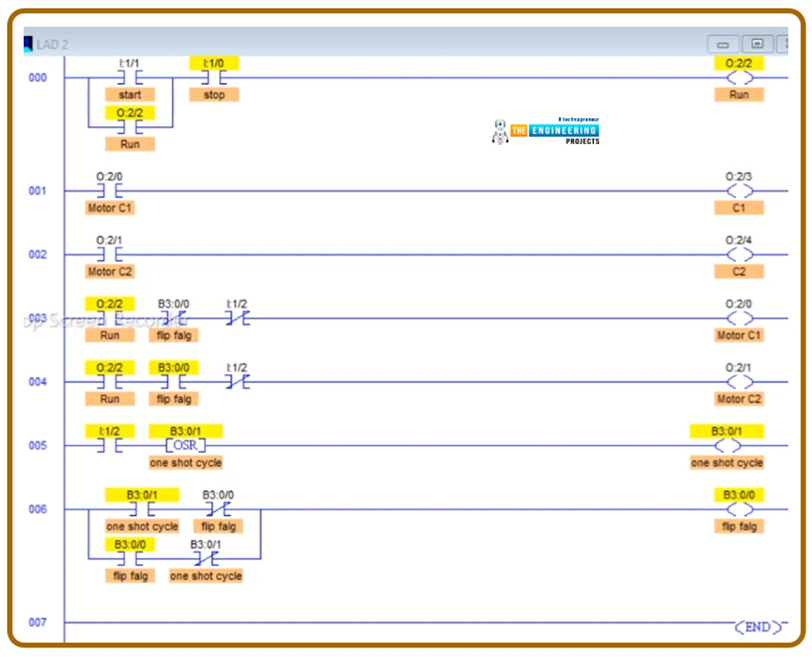
Task: Click the I:1/2 normally-closed contact on rung 003
Action: [237, 318]
